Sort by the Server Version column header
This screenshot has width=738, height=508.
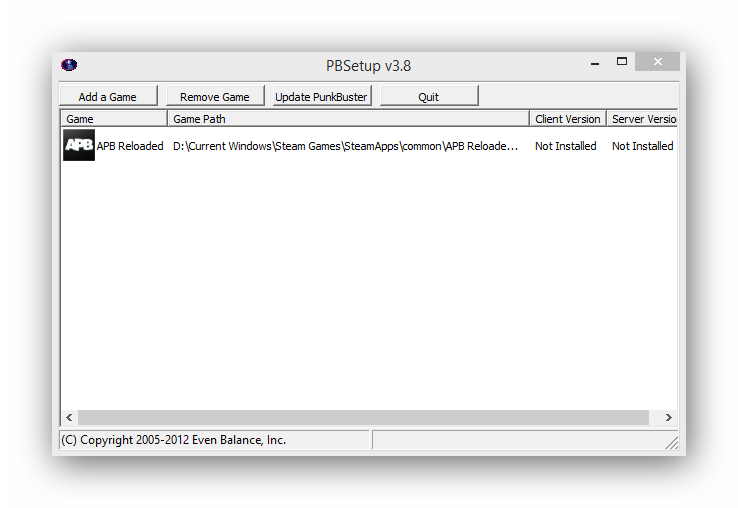(x=642, y=119)
